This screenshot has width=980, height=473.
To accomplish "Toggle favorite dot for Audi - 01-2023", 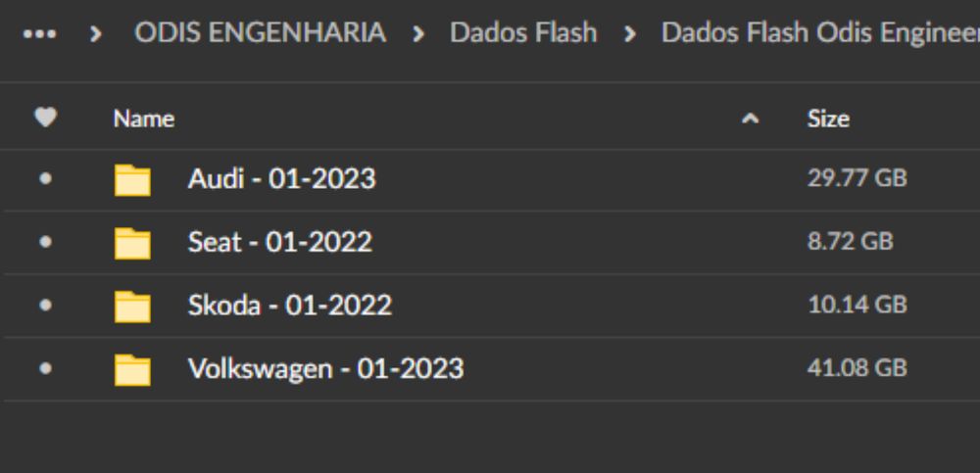I will 46,180.
